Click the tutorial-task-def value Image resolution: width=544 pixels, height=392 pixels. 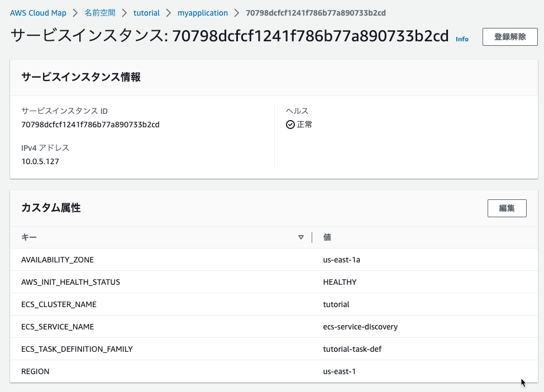pyautogui.click(x=352, y=350)
